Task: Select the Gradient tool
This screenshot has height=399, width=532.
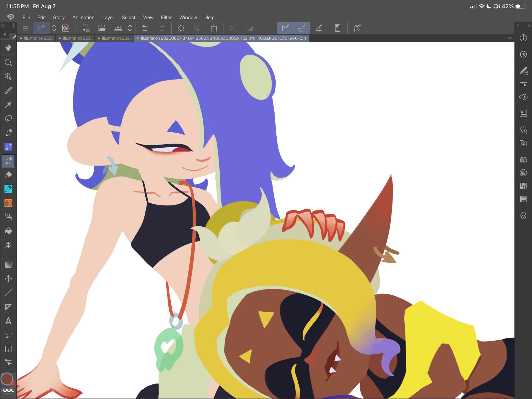Action: [x=8, y=265]
